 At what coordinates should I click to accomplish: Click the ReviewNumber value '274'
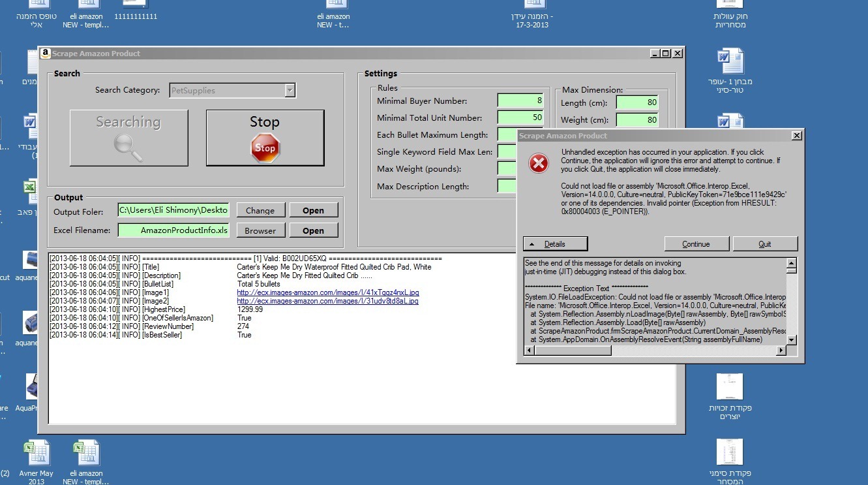point(243,326)
